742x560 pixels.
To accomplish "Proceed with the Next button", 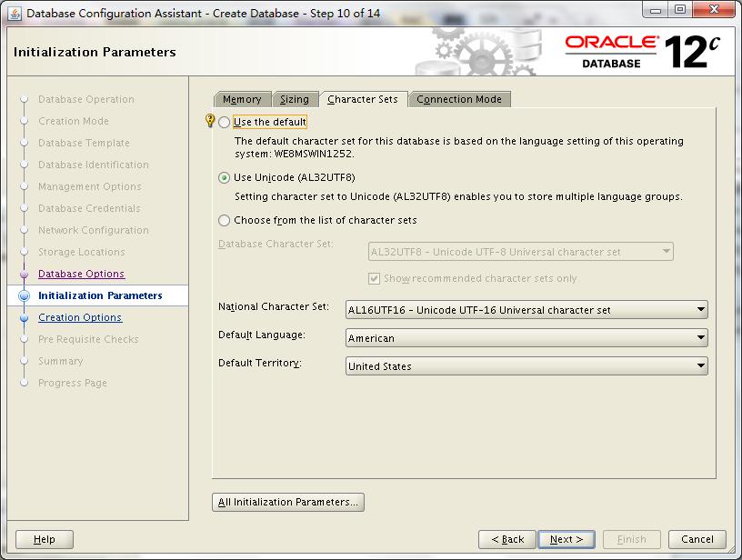I will pyautogui.click(x=567, y=539).
